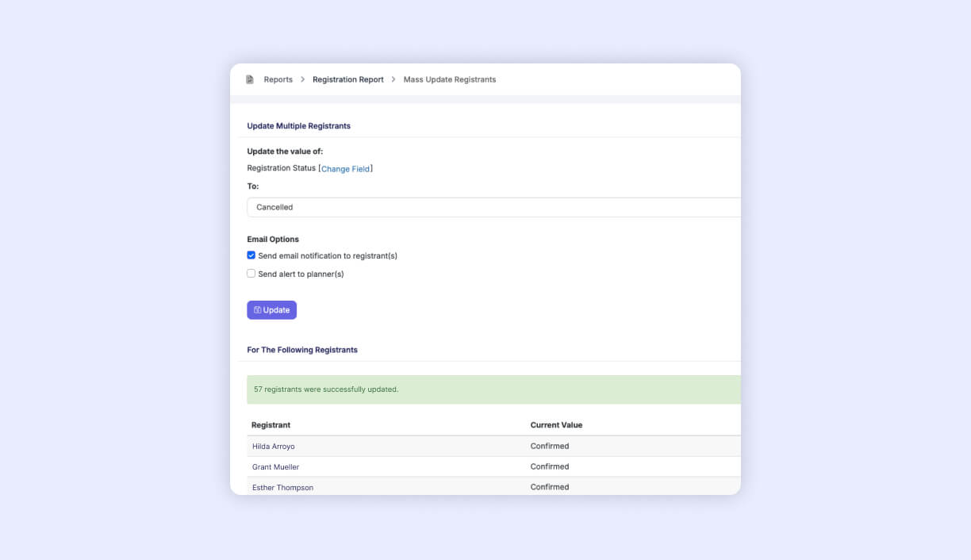Open Hilda Arroyo's registrant record

[273, 446]
